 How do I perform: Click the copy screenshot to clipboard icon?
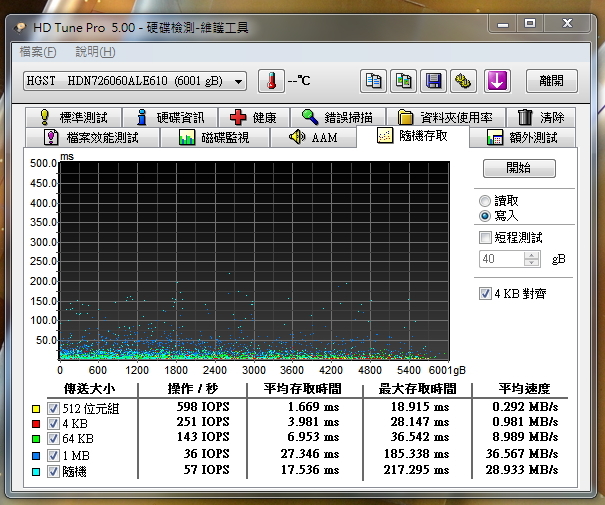click(403, 81)
